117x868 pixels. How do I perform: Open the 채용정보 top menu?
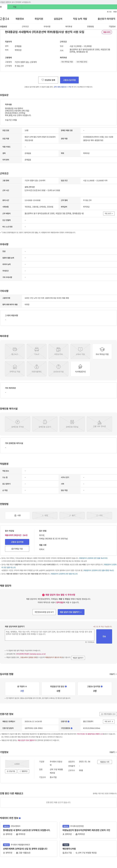(20, 19)
